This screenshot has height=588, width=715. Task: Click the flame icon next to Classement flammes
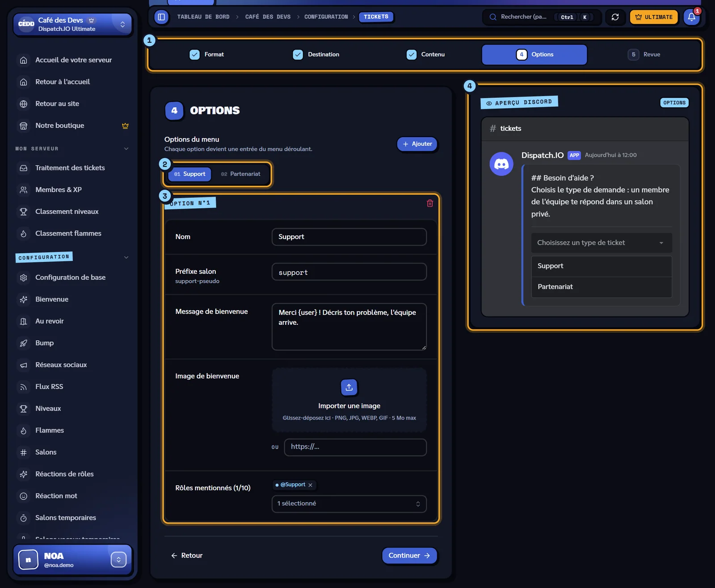24,234
